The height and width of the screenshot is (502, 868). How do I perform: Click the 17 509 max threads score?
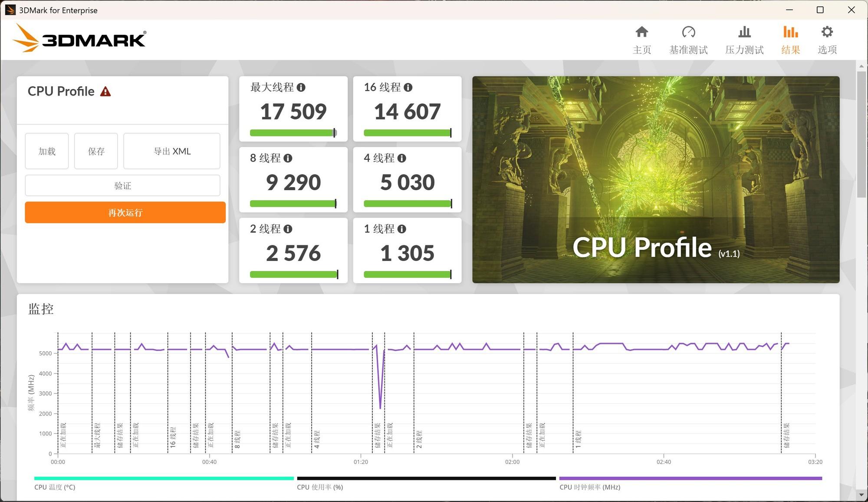pyautogui.click(x=293, y=112)
